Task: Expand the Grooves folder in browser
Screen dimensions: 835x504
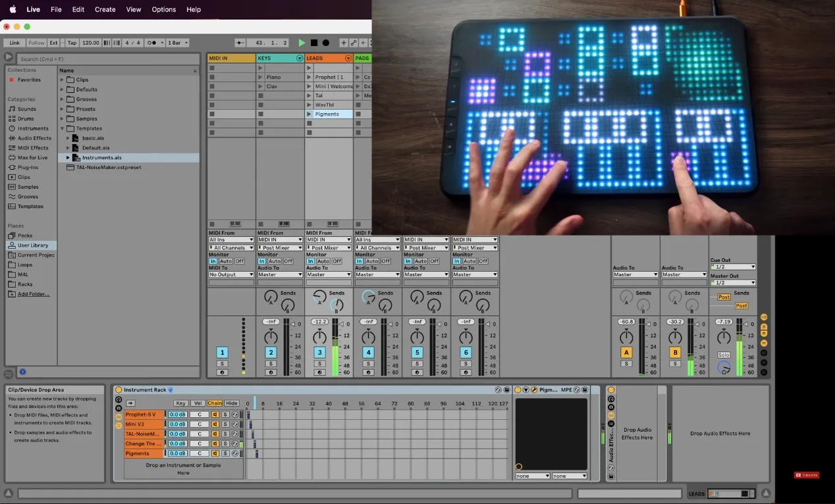Action: click(63, 99)
